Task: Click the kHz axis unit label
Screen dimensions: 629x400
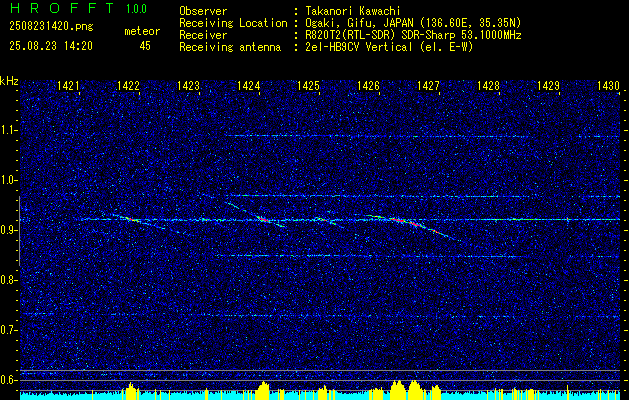Action: pyautogui.click(x=9, y=81)
